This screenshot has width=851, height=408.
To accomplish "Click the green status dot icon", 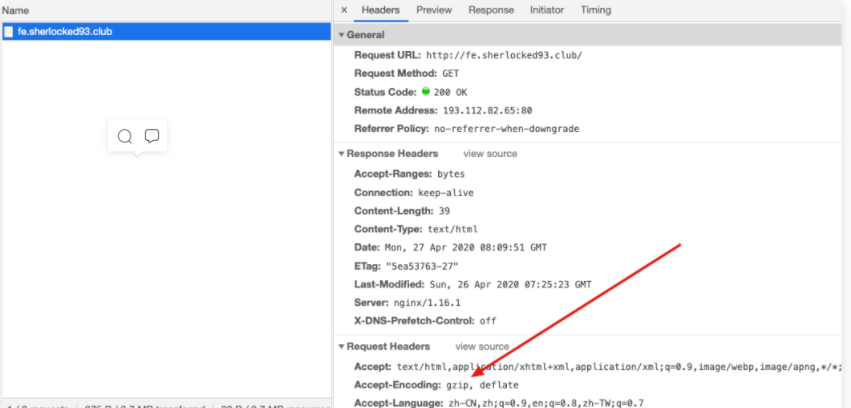I will (x=426, y=91).
